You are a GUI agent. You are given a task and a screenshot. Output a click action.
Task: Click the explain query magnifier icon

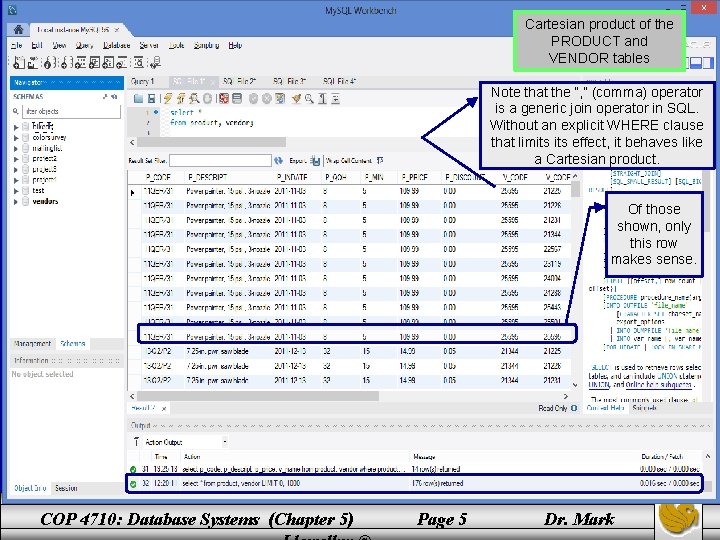194,98
